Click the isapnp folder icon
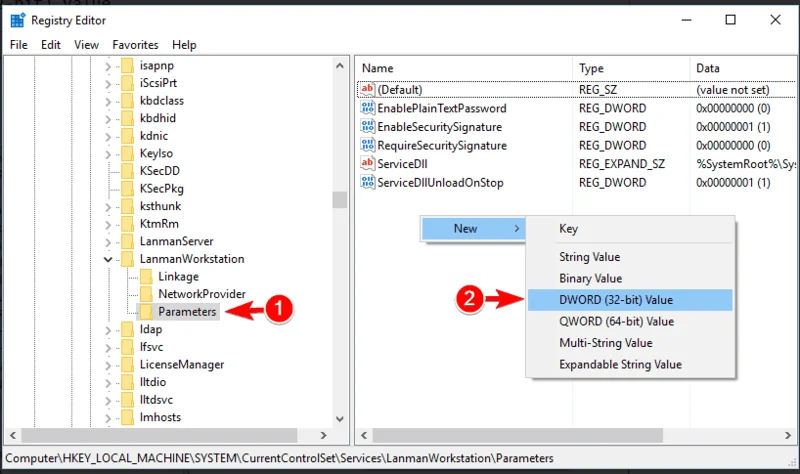This screenshot has height=474, width=800. point(128,65)
